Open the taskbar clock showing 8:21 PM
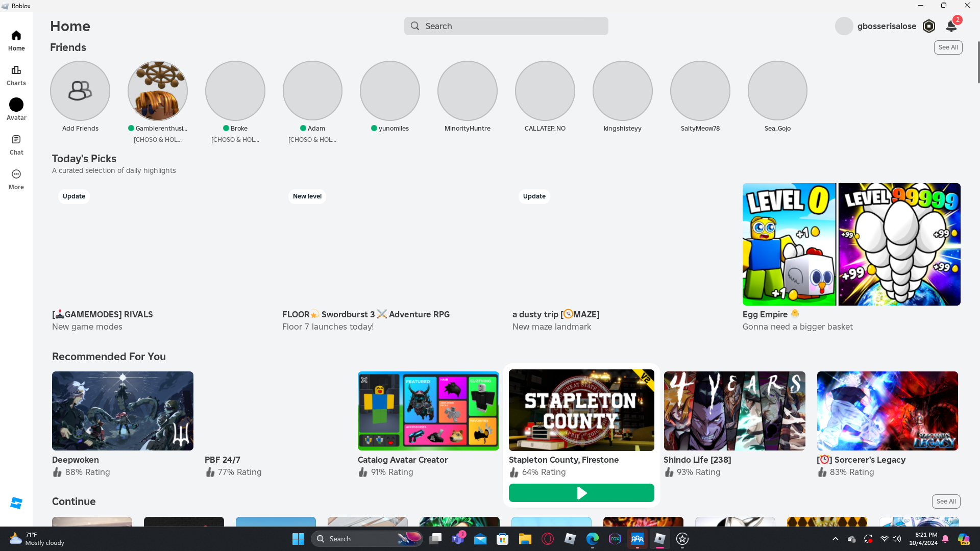The width and height of the screenshot is (980, 551). [923, 539]
